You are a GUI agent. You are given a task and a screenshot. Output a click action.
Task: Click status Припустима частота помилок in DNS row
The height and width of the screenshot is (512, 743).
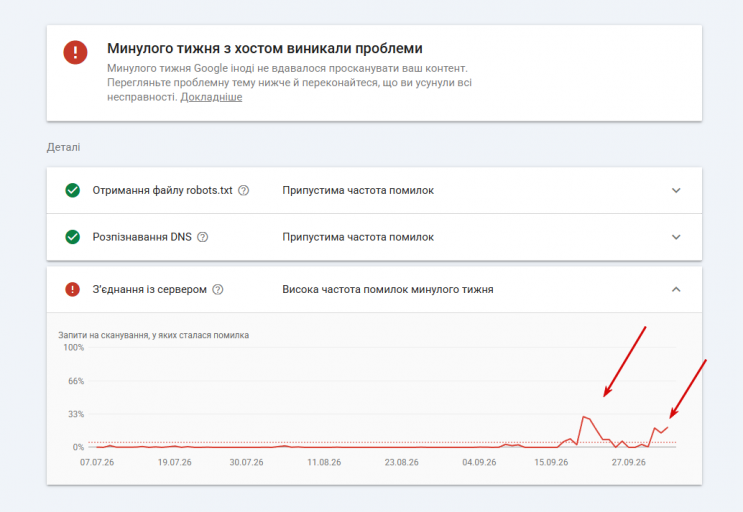358,237
